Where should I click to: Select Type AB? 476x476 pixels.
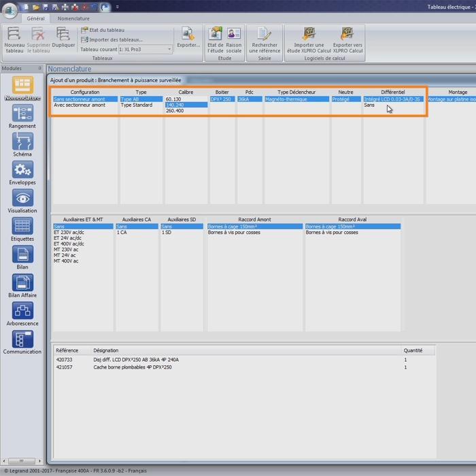[x=141, y=99]
